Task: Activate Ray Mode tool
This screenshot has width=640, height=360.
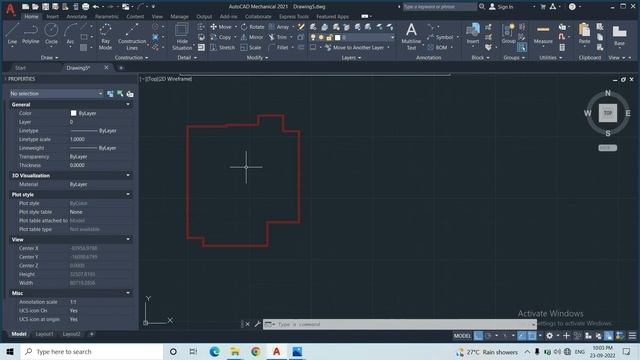Action: point(105,36)
